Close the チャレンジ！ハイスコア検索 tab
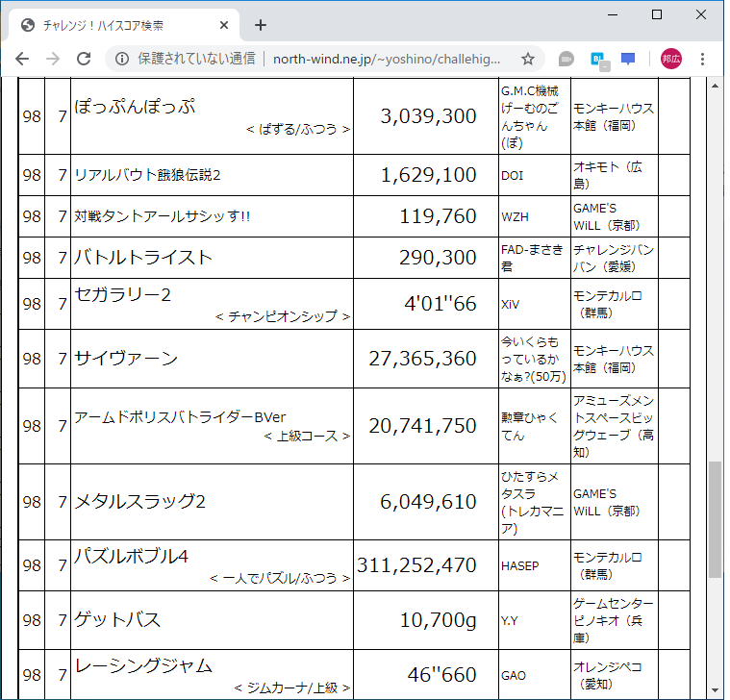Viewport: 730px width, 700px height. click(x=224, y=25)
